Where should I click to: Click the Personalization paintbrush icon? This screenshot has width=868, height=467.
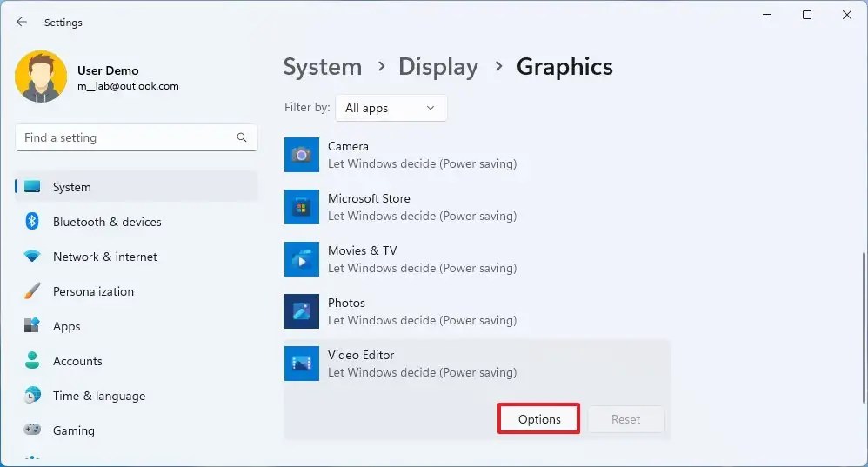click(x=32, y=291)
